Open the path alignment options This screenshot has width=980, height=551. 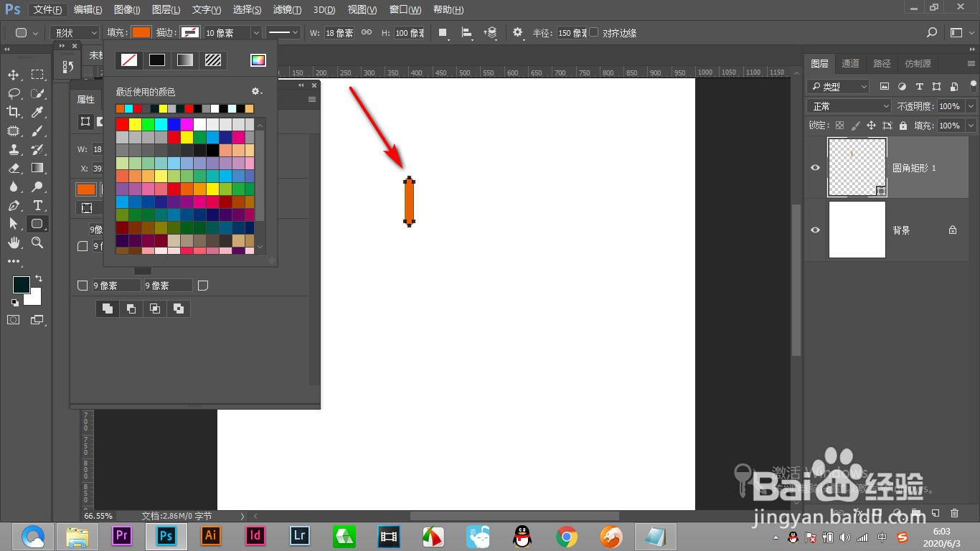[x=467, y=33]
